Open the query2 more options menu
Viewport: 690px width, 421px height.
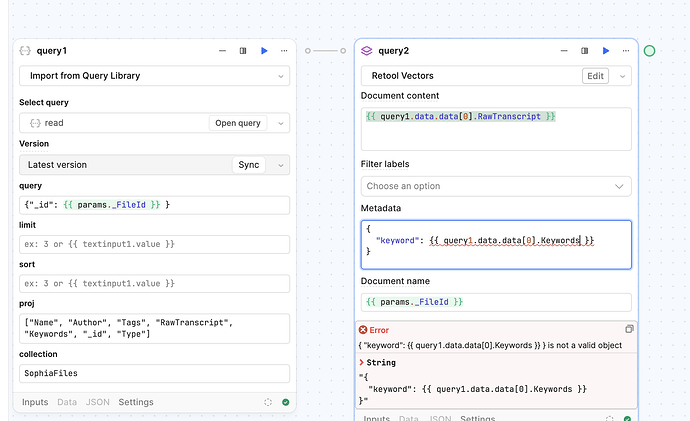point(626,51)
